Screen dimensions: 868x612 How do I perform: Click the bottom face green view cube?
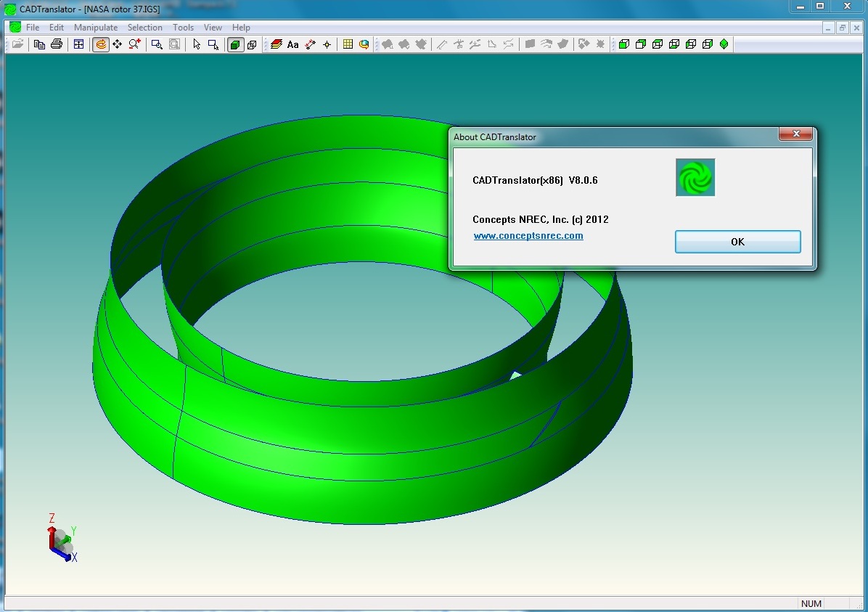[673, 44]
